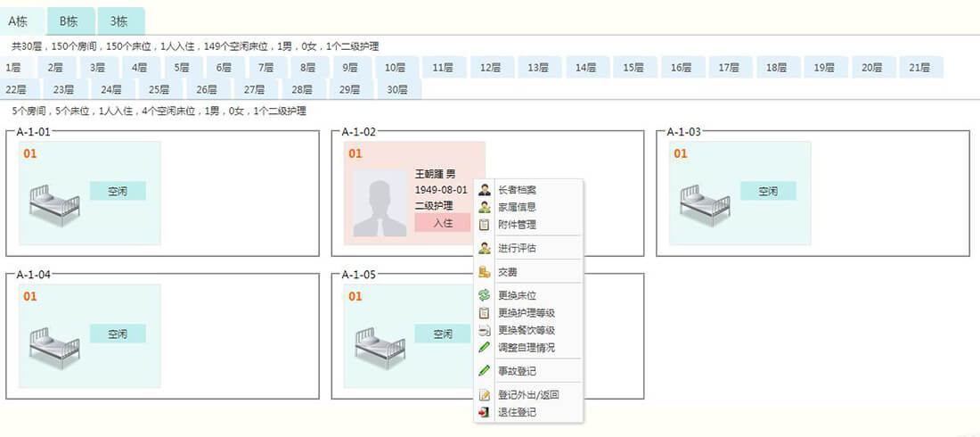Viewport: 980px width, 437px height.
Task: Click the 附件管理 clipboard icon
Action: coord(485,225)
